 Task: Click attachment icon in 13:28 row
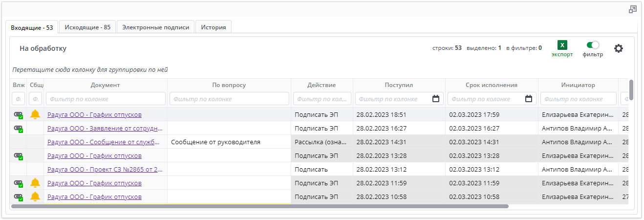(19, 156)
